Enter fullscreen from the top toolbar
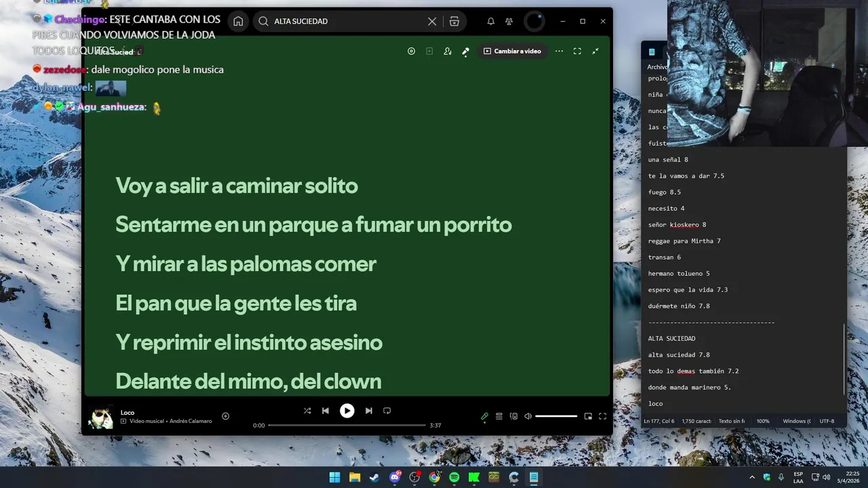The image size is (868, 488). 577,51
